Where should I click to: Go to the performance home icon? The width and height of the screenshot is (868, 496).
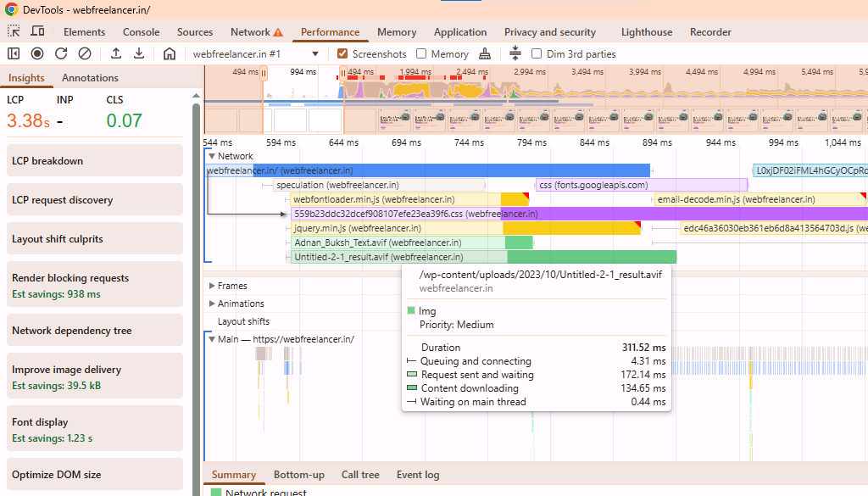click(170, 53)
